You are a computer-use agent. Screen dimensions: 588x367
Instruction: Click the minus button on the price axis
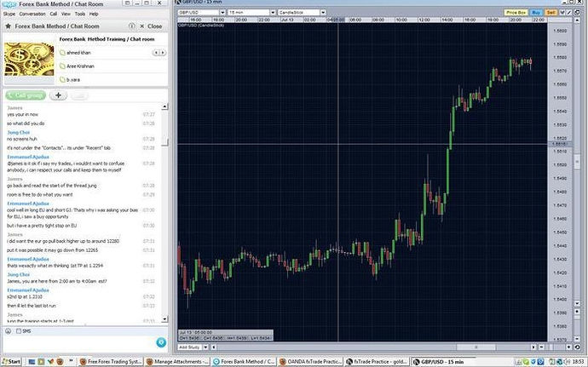[577, 339]
